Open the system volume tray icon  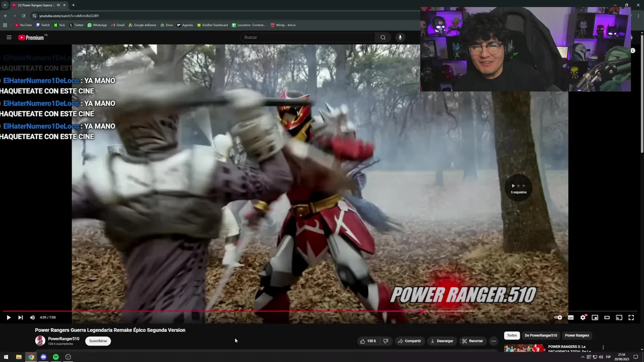(x=601, y=357)
